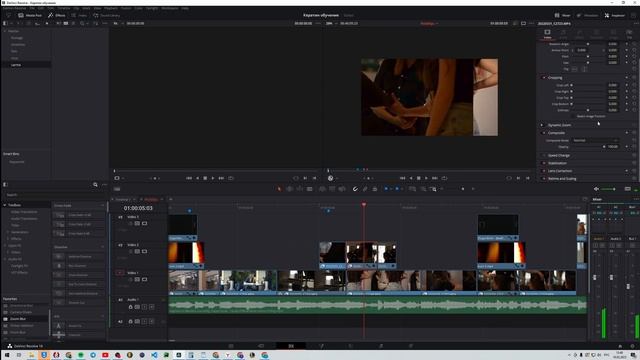Collapse the Master bin in media pool
The image size is (640, 360).
click(x=5, y=31)
